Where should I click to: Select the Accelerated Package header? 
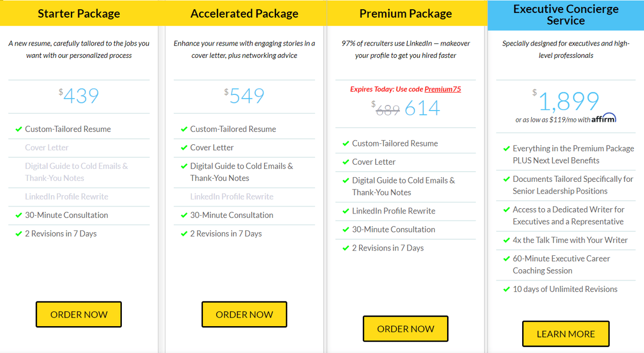pos(244,13)
